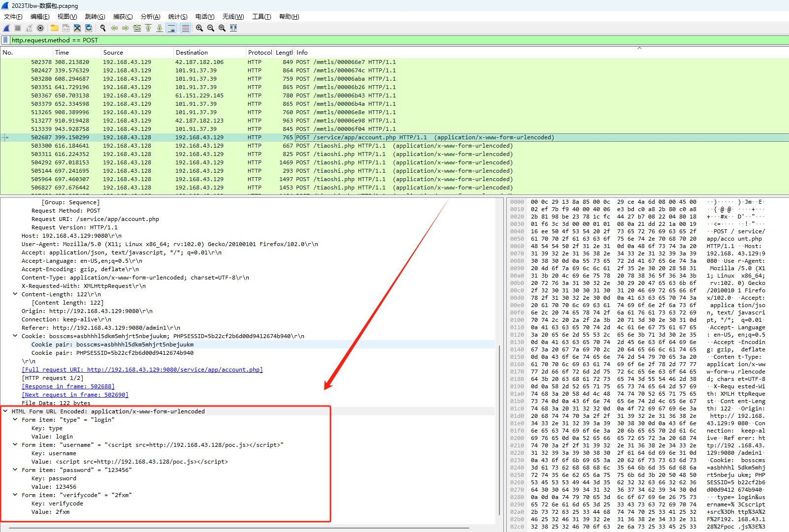The image size is (789, 532).
Task: Reload the capture file
Action: 89,28
